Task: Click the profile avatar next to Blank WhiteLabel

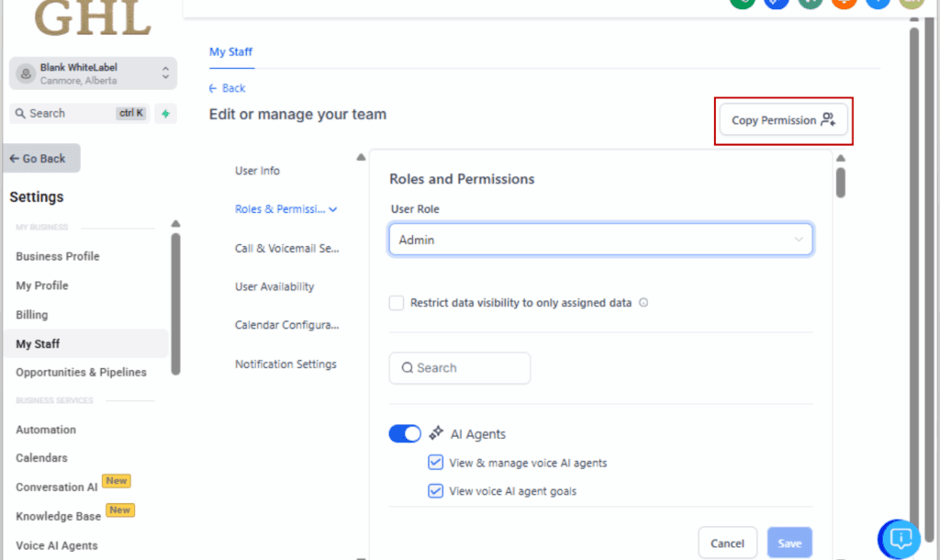Action: (26, 73)
